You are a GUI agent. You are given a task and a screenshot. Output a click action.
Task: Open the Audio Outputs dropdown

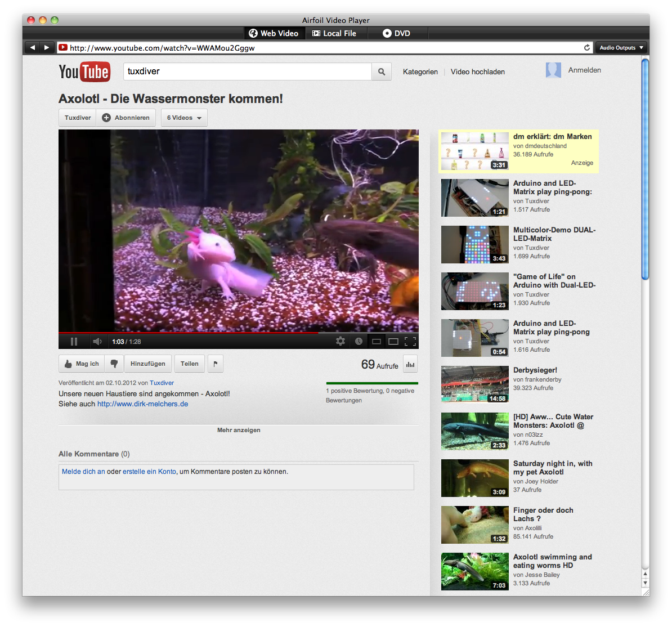(621, 48)
